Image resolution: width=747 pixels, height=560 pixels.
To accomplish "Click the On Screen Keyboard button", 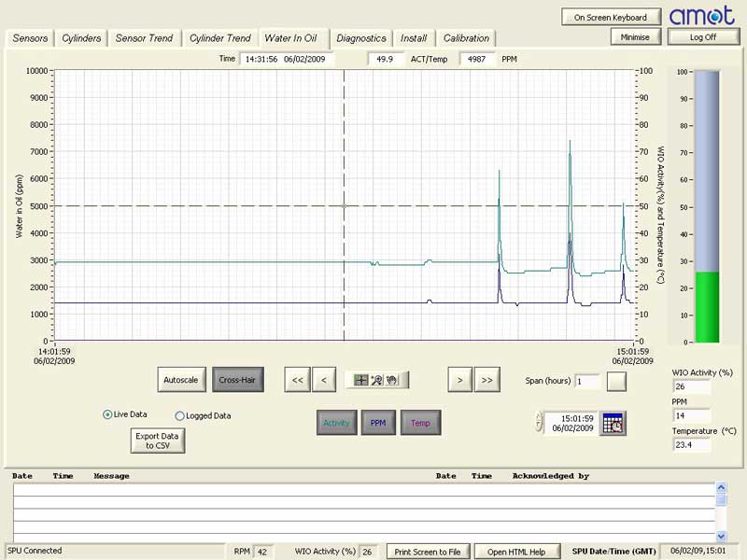I will click(611, 17).
